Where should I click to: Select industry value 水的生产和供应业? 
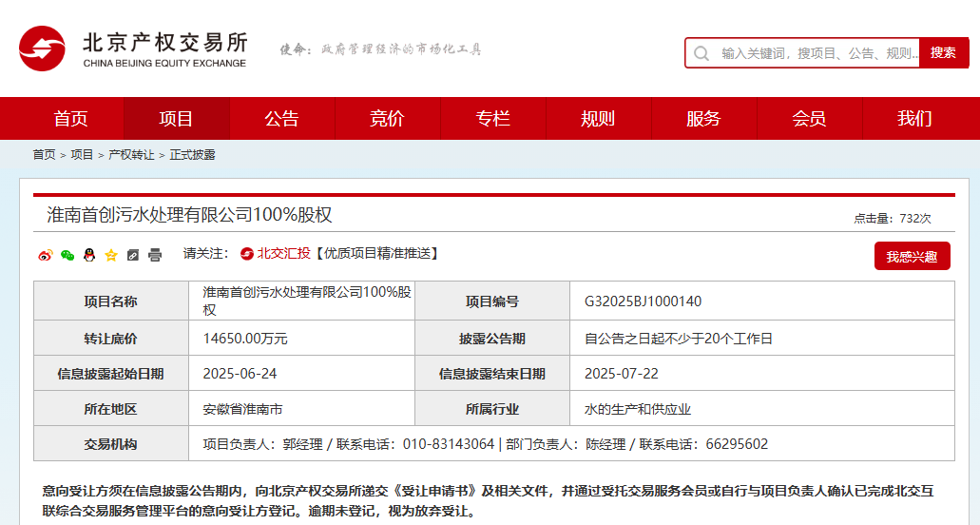pyautogui.click(x=638, y=409)
